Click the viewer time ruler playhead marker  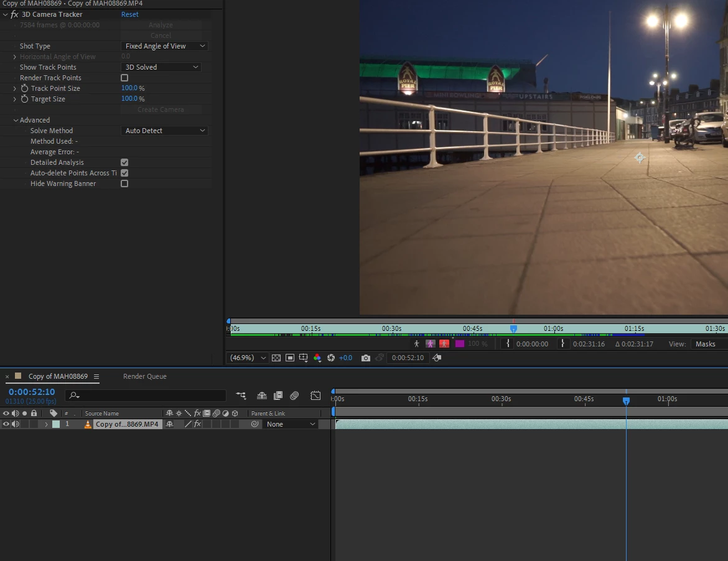(x=513, y=328)
